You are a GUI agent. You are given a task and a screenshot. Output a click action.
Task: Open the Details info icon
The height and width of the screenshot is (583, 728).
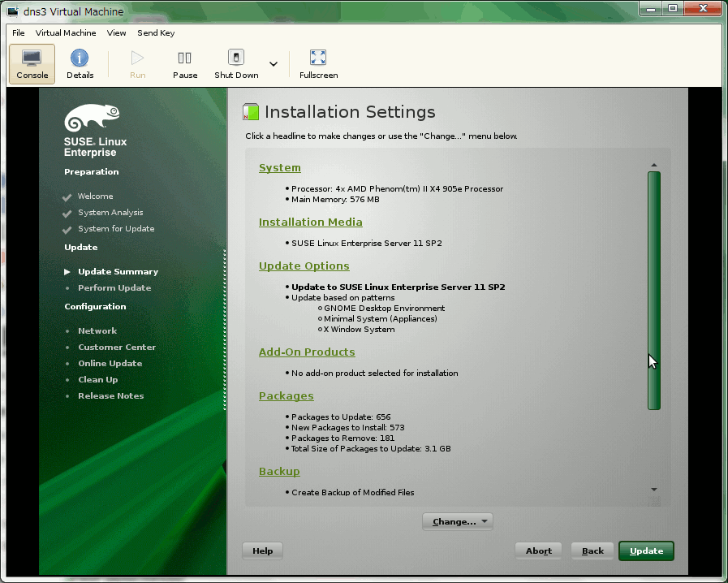[x=80, y=58]
